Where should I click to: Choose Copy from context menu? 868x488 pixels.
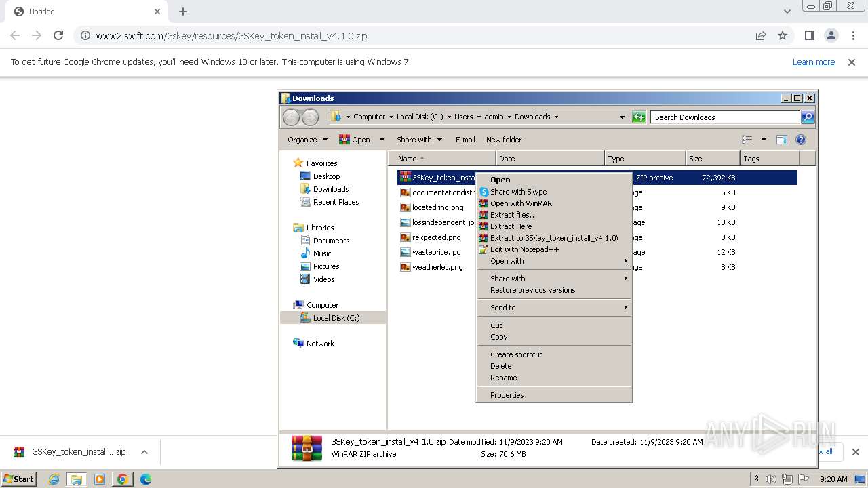coord(554,337)
